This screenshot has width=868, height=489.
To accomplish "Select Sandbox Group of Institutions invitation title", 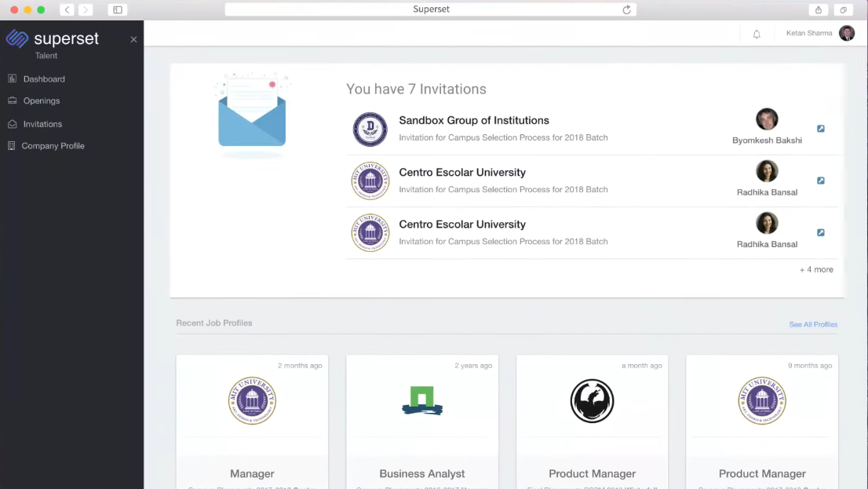I will pos(474,120).
